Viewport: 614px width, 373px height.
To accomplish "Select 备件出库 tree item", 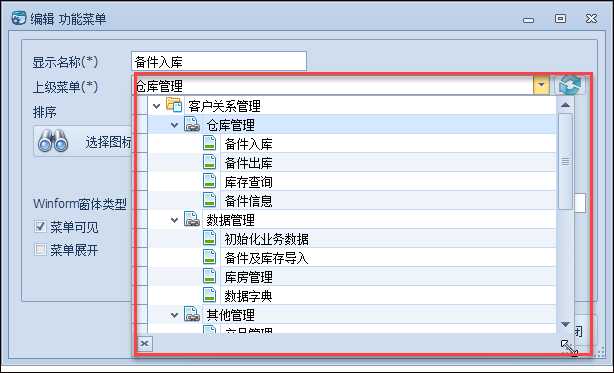I will click(249, 163).
